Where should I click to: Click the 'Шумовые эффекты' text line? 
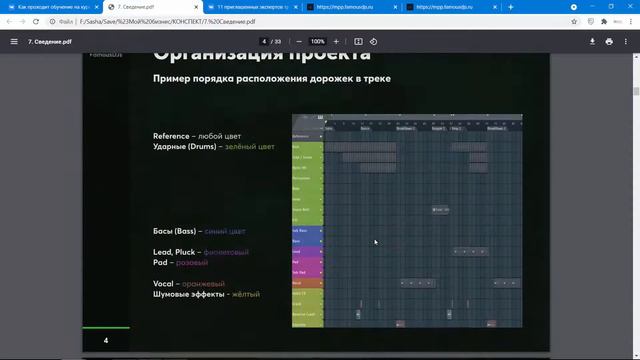point(206,294)
